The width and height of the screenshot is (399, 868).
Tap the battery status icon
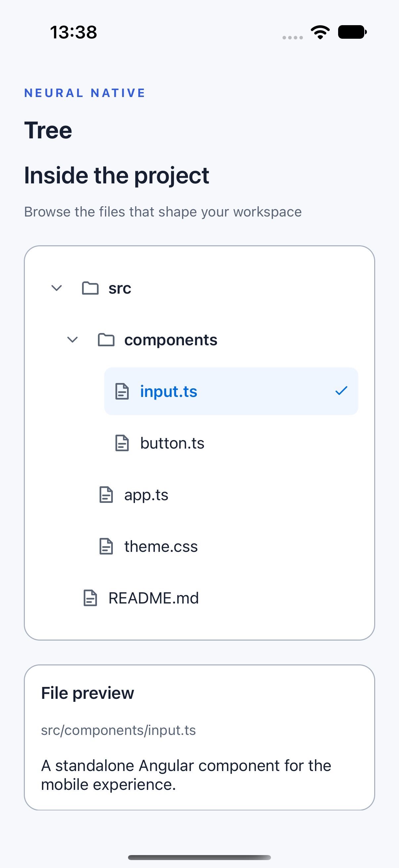(x=352, y=32)
